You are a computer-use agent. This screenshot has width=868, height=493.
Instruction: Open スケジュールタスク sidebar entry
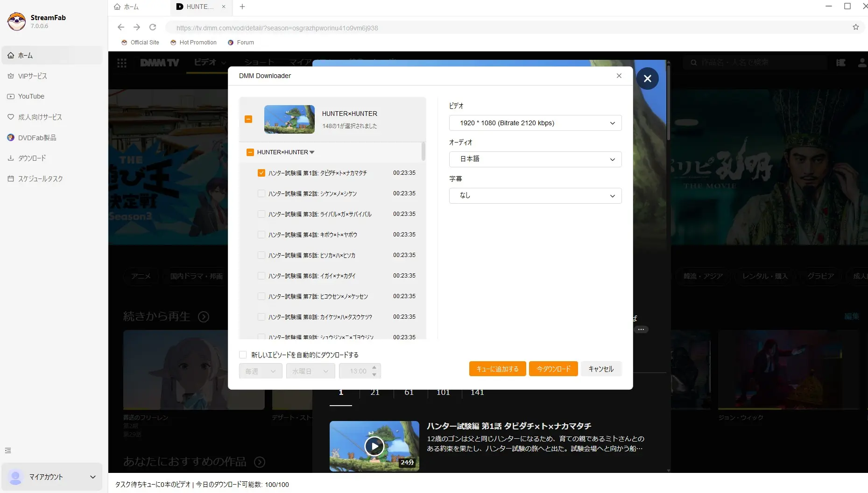pos(52,179)
